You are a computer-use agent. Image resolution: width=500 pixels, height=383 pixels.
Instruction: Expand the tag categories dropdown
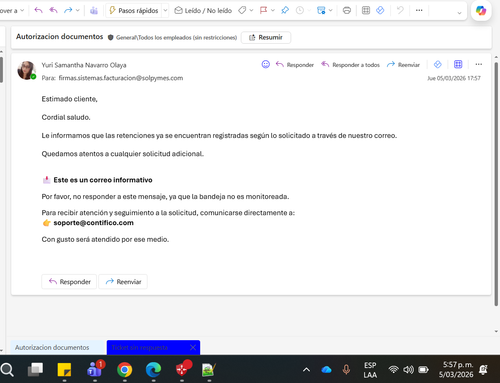pyautogui.click(x=251, y=11)
